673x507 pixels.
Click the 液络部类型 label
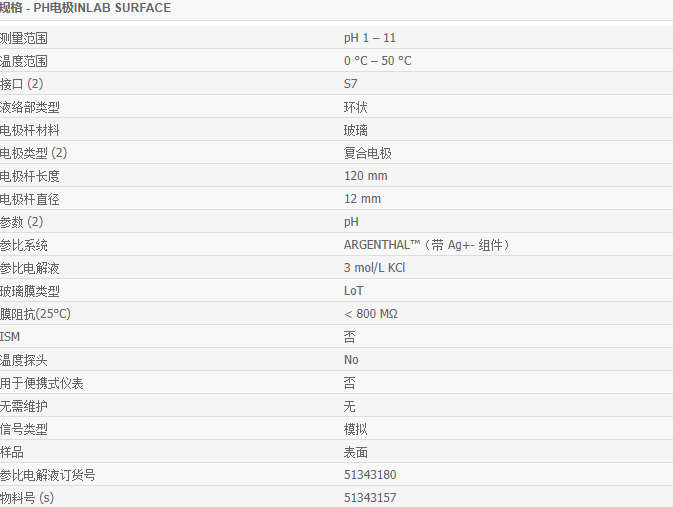(x=30, y=107)
